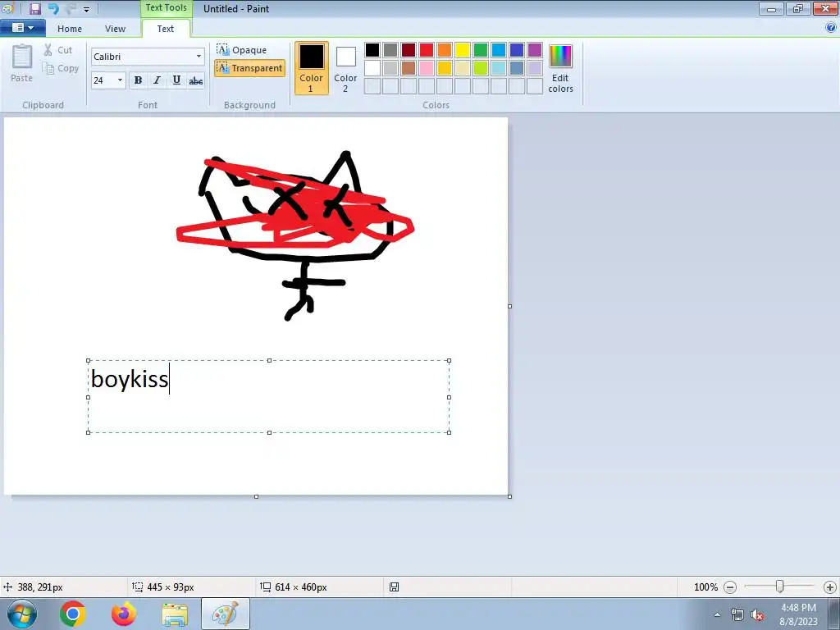The image size is (840, 630).
Task: Undo the last action from the quick access toolbar
Action: coord(53,8)
